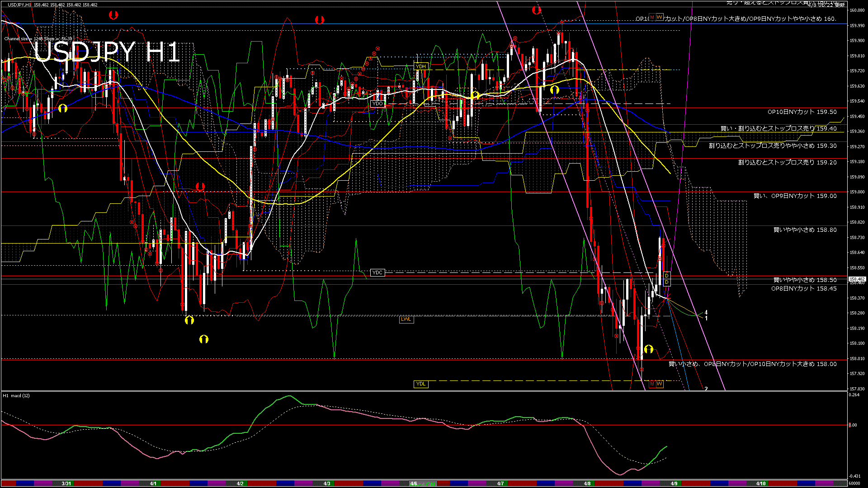This screenshot has height=488, width=868.
Task: Click the upper yellow D pivot box
Action: tap(667, 276)
